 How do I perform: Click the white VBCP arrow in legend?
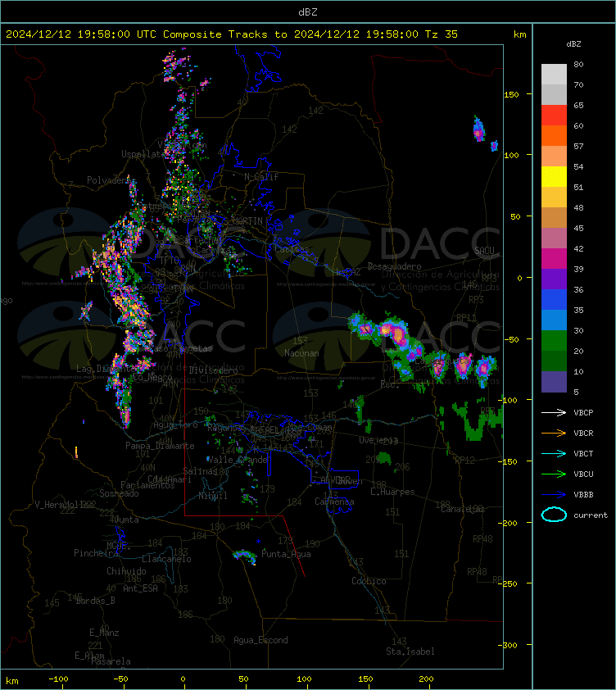click(x=554, y=412)
